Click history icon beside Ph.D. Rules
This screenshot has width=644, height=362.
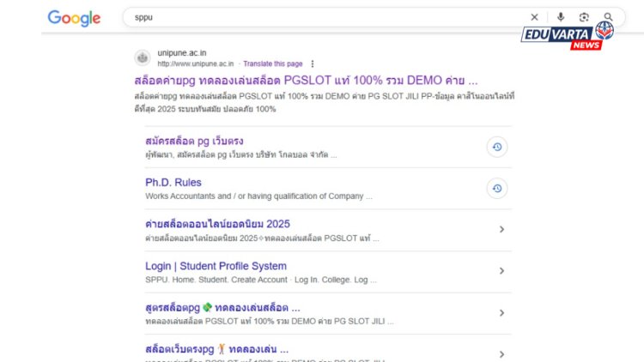point(496,189)
